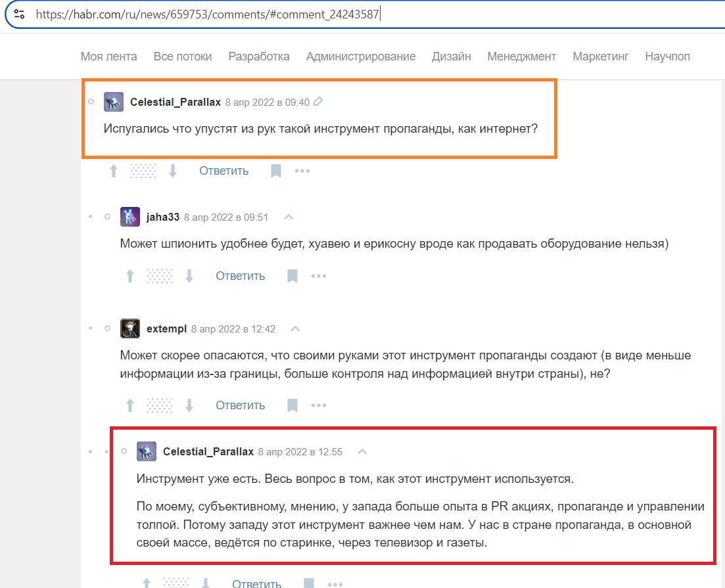Toggle the circle marker before the top Celestial_Parallax comment
The width and height of the screenshot is (725, 588).
pyautogui.click(x=91, y=101)
